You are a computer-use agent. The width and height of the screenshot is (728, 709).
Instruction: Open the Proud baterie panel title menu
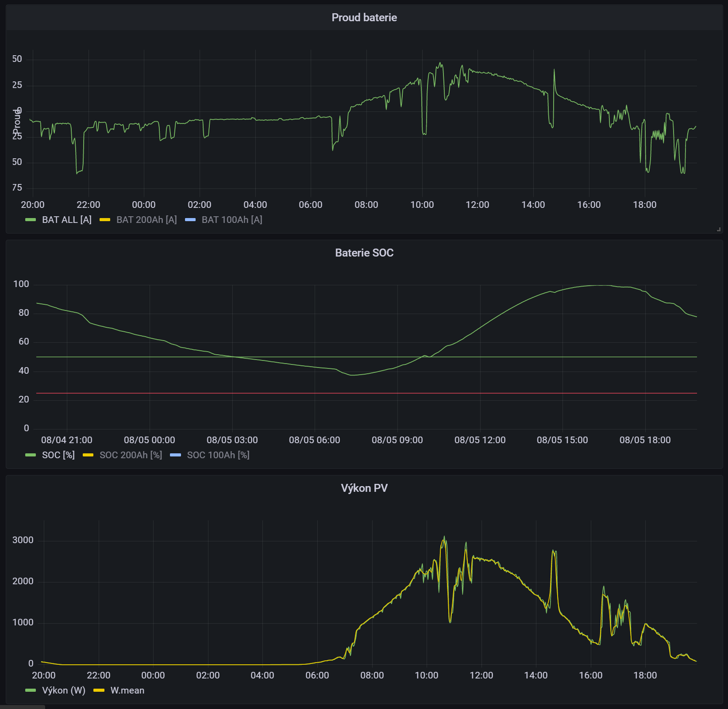(x=364, y=18)
